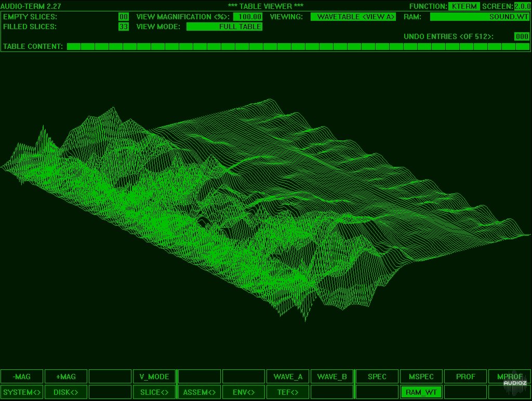Image resolution: width=532 pixels, height=401 pixels.
Task: Click the FULL TABLE view mode field
Action: tap(224, 27)
